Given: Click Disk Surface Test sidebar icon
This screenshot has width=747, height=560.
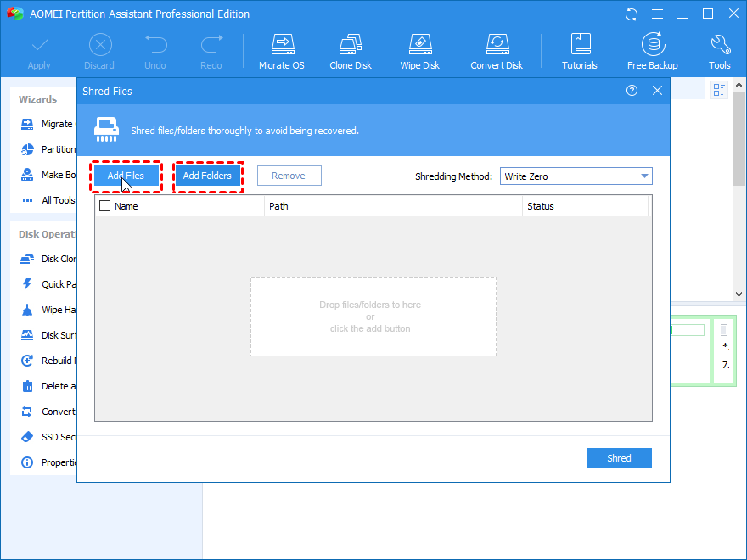Looking at the screenshot, I should (27, 335).
